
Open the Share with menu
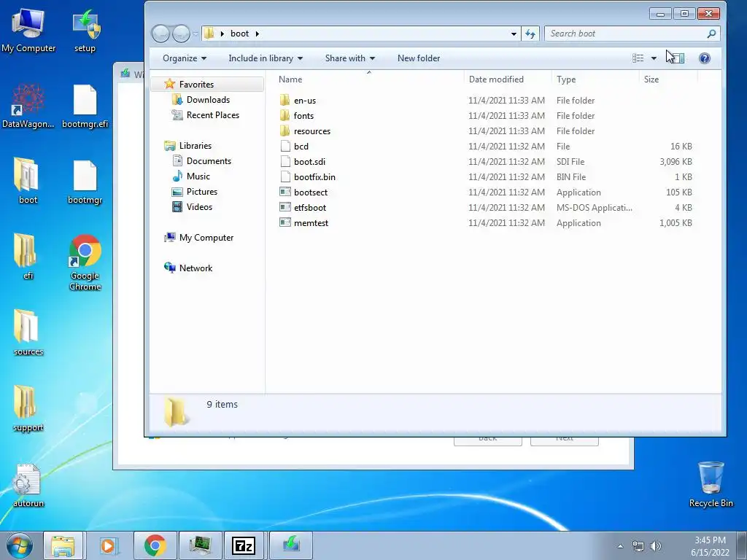coord(349,58)
